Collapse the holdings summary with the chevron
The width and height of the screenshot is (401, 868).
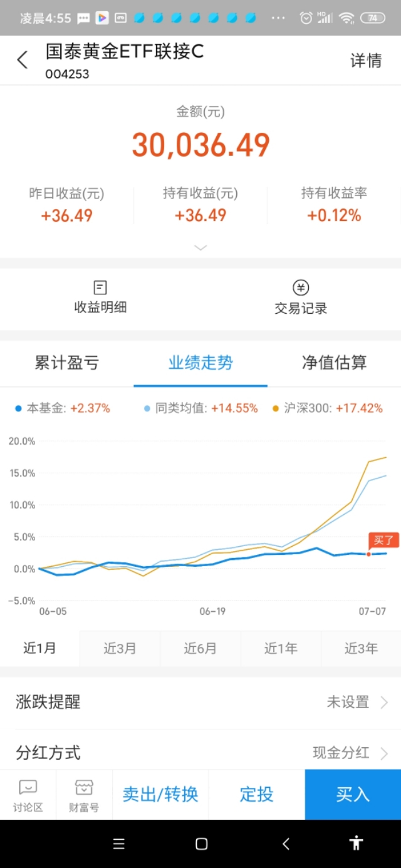click(200, 248)
